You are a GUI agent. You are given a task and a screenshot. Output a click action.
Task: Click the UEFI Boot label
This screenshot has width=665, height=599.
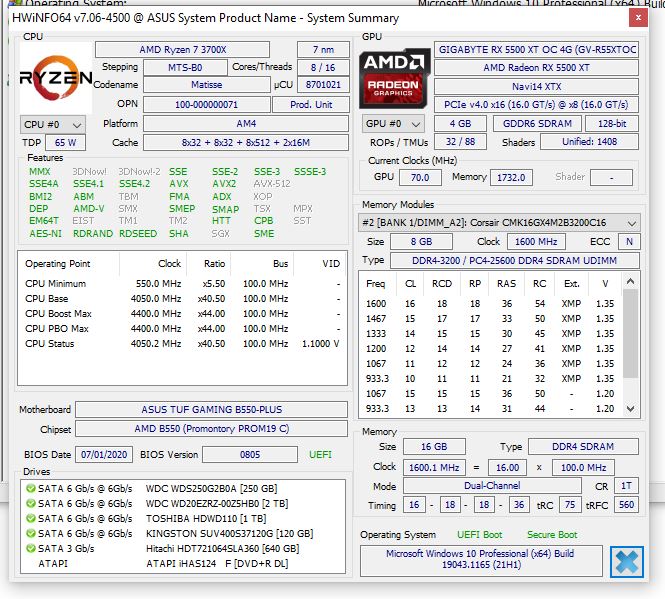[480, 535]
